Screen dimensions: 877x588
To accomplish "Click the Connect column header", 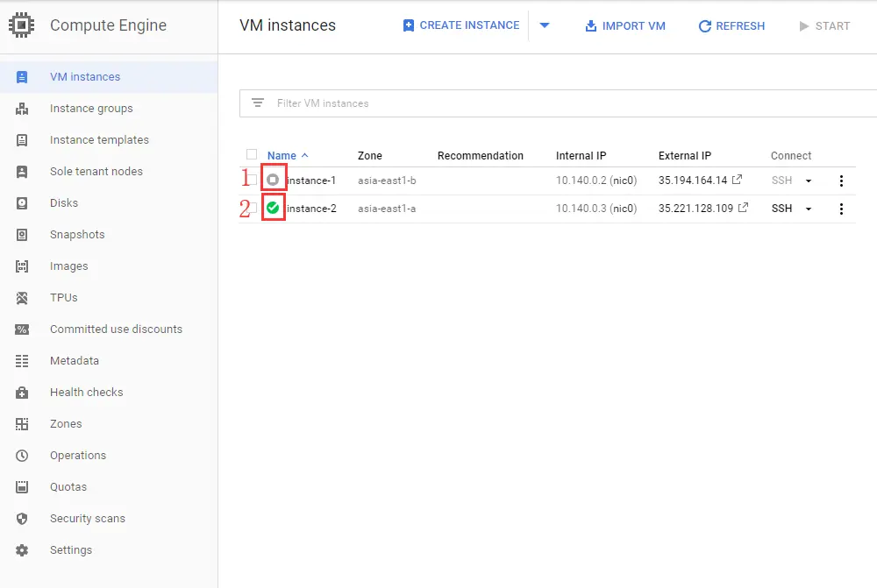I will 791,155.
